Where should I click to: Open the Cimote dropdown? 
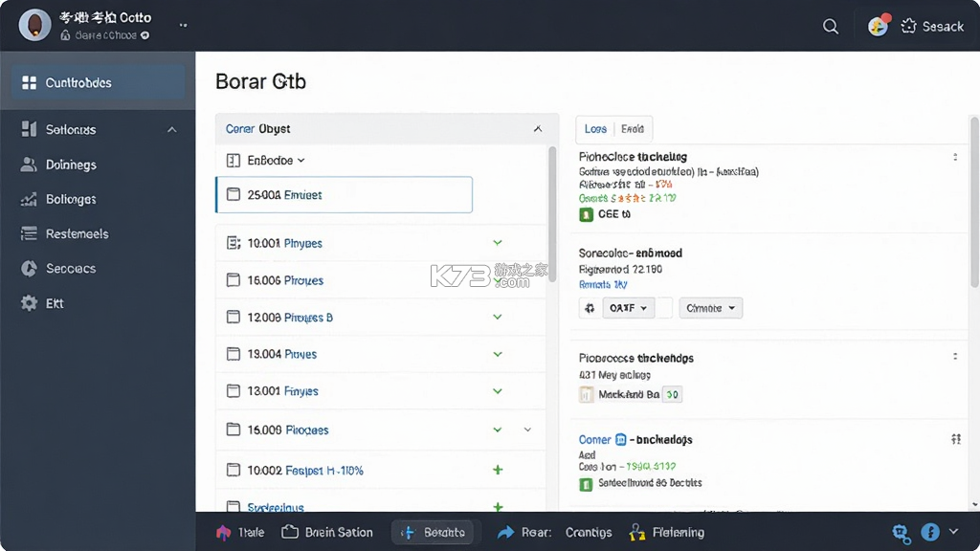pos(711,308)
